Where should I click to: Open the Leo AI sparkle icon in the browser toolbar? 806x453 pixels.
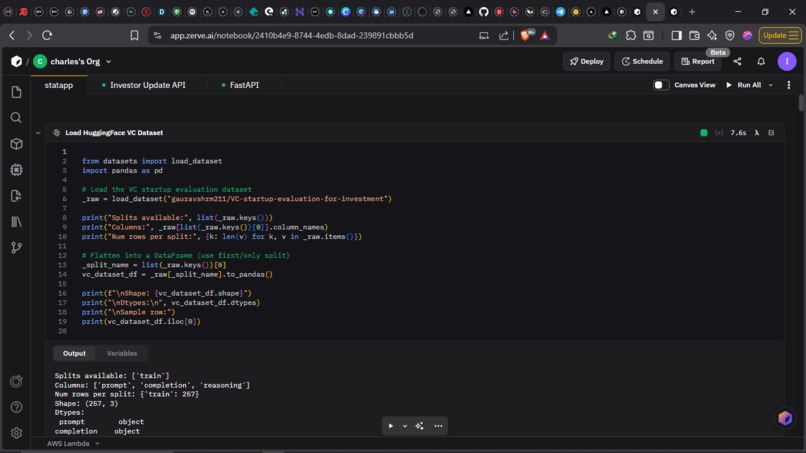pos(712,35)
